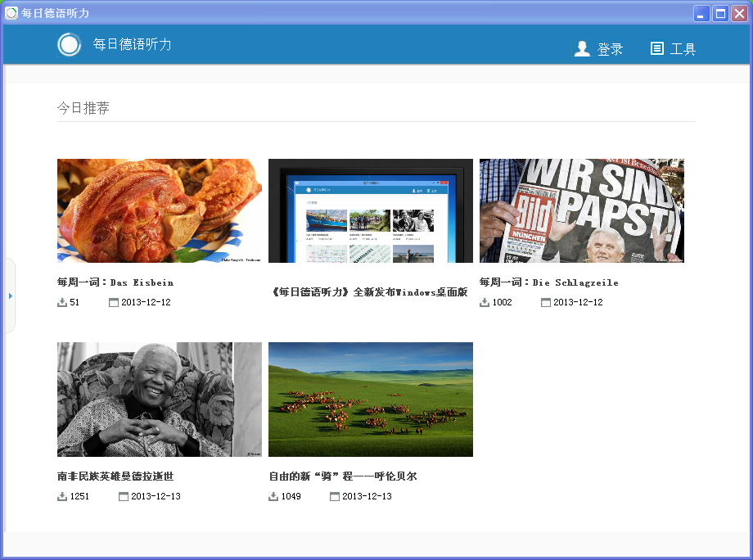The width and height of the screenshot is (753, 560).
Task: Expand the left side panel arrow
Action: point(11,296)
